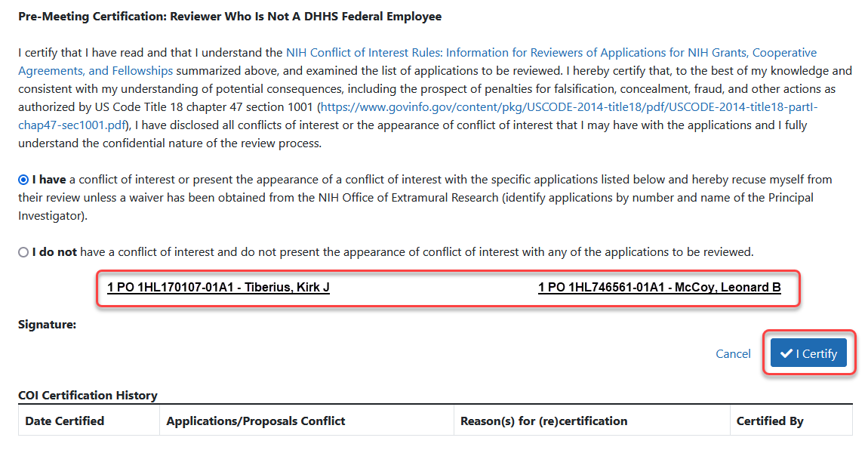
Task: Select the "I have" conflict radio button
Action: (x=23, y=180)
